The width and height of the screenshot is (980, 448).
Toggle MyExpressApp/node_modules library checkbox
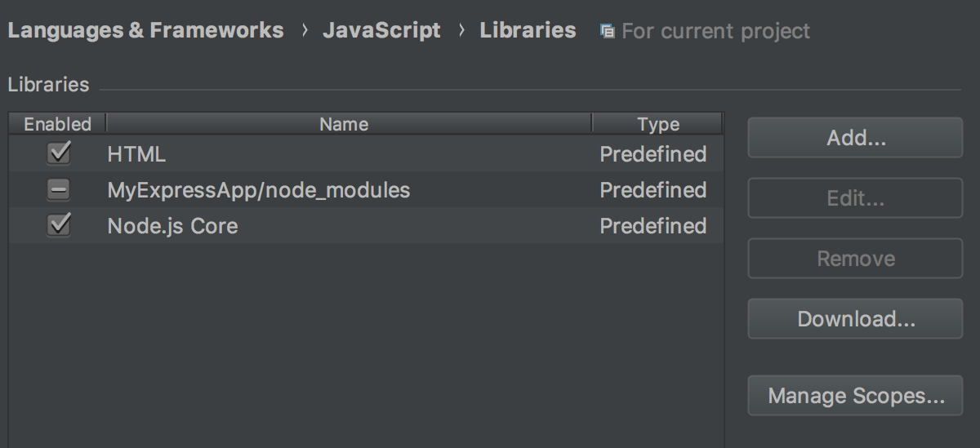59,190
